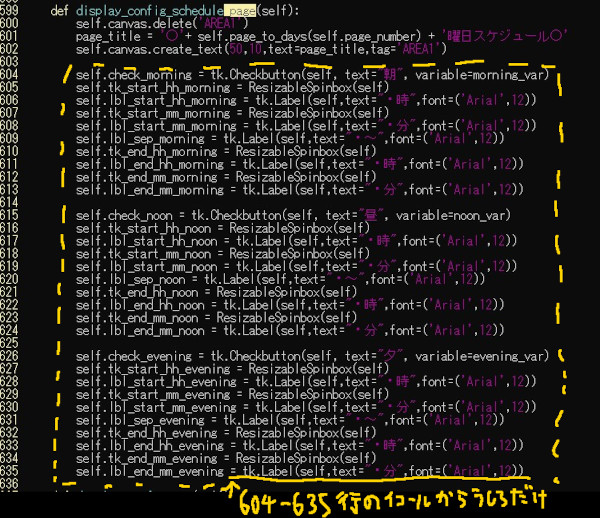Click line number 614 in the gutter
The height and width of the screenshot is (518, 600).
click(x=9, y=203)
